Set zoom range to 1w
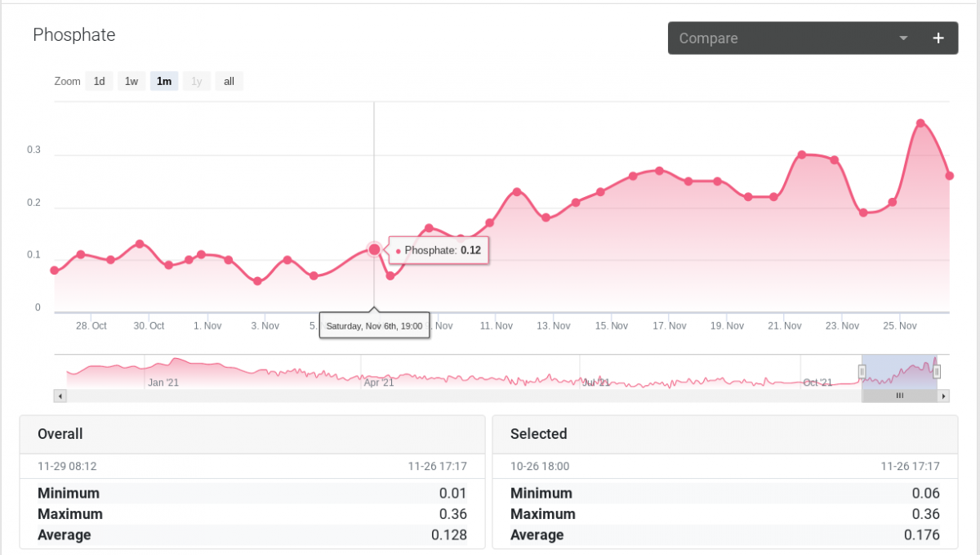This screenshot has height=555, width=980. 131,81
